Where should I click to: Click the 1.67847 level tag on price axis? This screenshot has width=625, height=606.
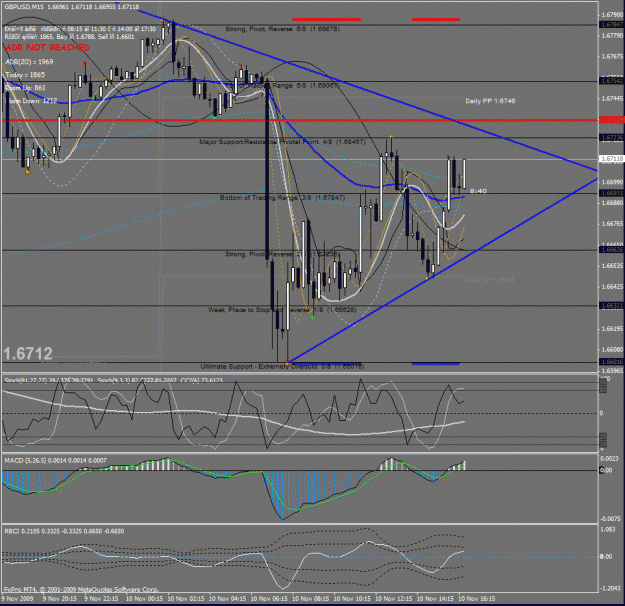coord(612,25)
